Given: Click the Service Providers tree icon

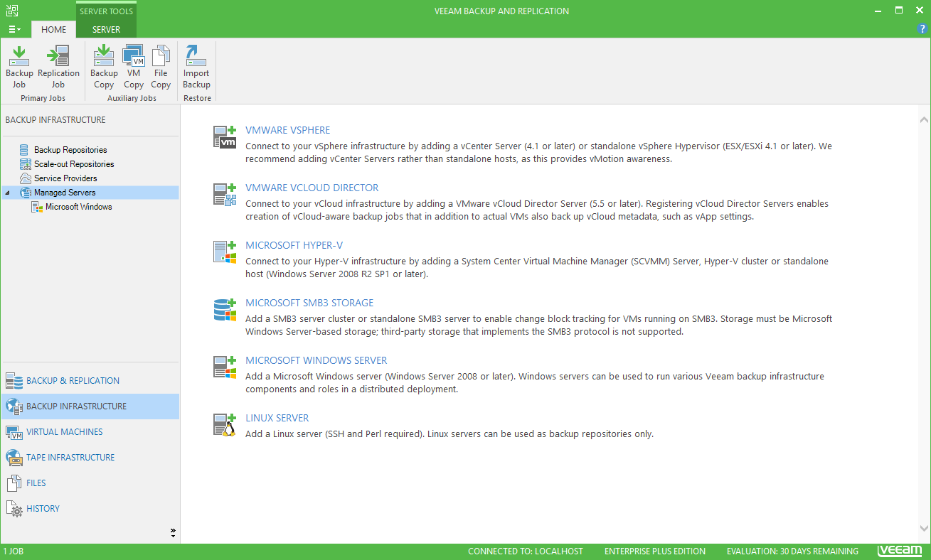Looking at the screenshot, I should 26,178.
